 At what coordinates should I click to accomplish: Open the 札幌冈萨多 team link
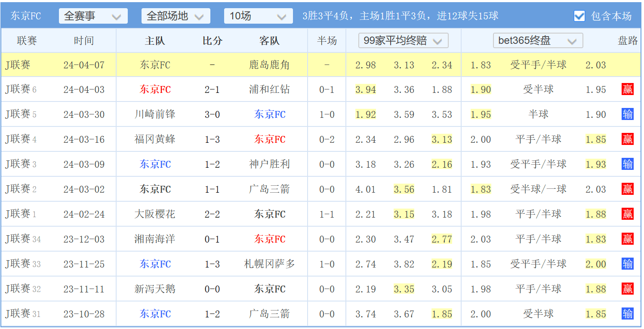click(270, 264)
